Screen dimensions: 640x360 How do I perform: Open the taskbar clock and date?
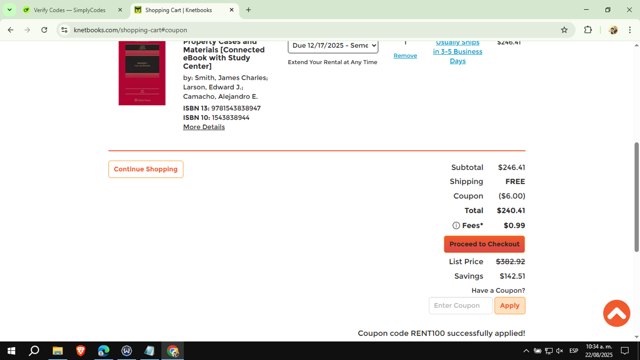click(599, 351)
